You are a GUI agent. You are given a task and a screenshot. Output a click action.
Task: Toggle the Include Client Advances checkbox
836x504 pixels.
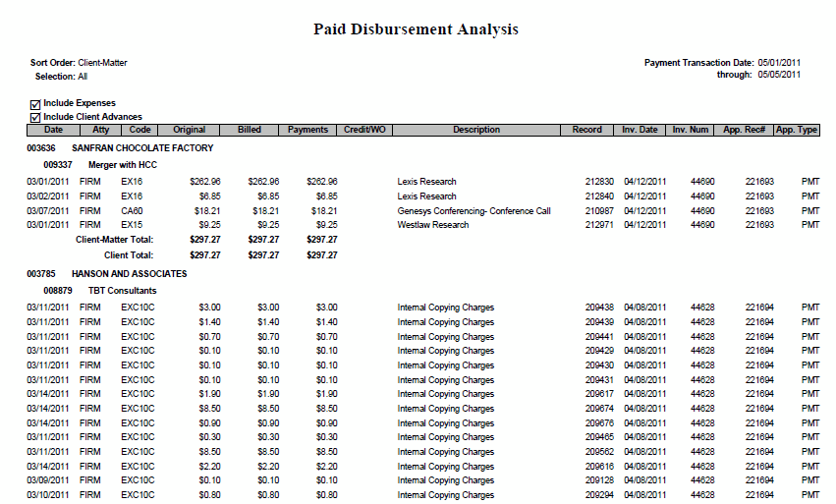click(x=35, y=118)
